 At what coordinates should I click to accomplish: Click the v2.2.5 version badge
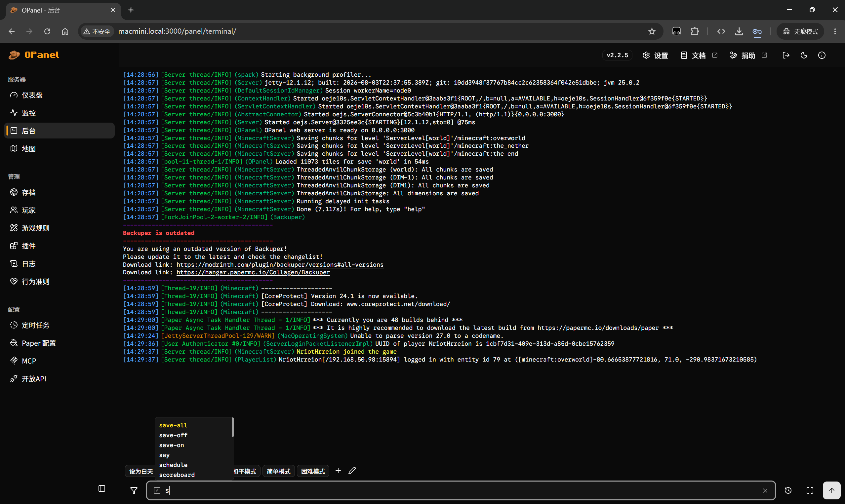click(x=617, y=56)
